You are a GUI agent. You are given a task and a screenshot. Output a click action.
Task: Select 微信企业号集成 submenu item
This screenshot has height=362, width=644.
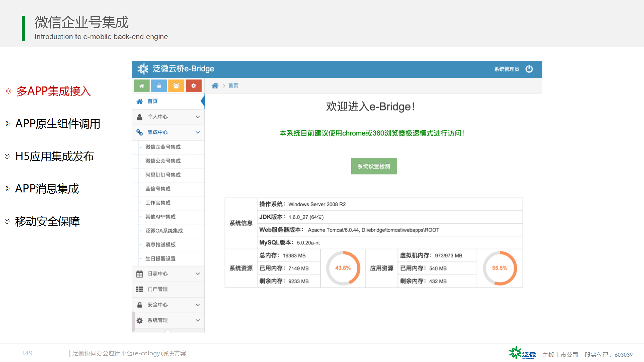point(163,147)
